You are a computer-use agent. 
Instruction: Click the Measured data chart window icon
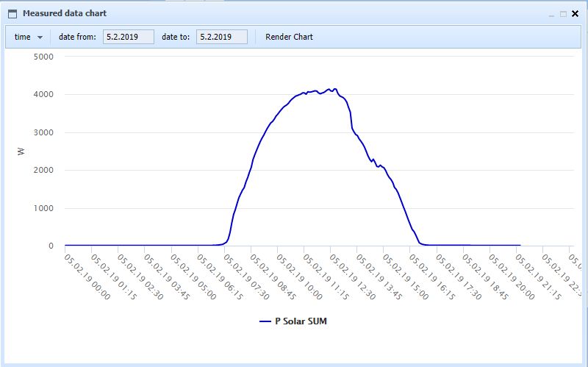coord(12,13)
